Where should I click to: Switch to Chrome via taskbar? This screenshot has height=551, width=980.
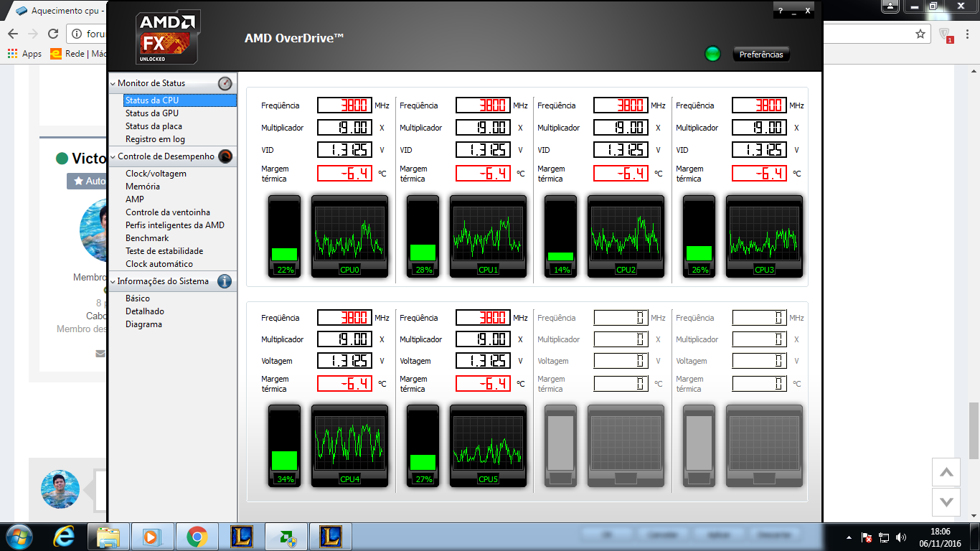click(197, 536)
